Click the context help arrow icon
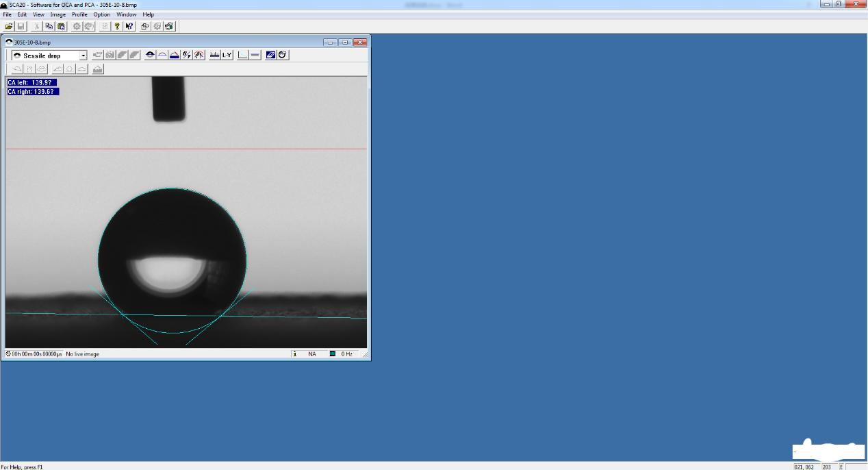The image size is (868, 470). pos(129,26)
